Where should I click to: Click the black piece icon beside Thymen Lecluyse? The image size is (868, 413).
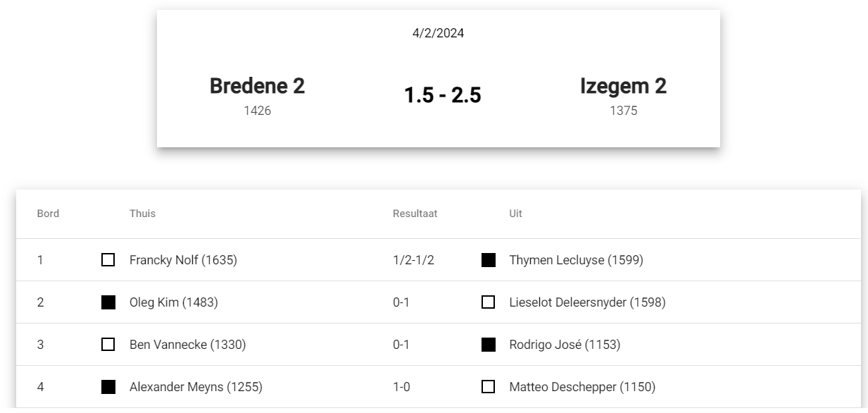pos(488,260)
